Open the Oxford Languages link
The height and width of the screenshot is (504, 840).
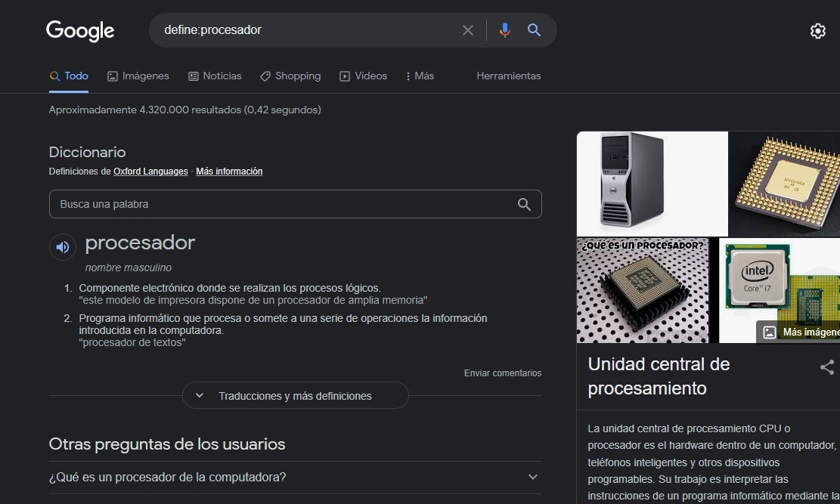click(x=150, y=172)
